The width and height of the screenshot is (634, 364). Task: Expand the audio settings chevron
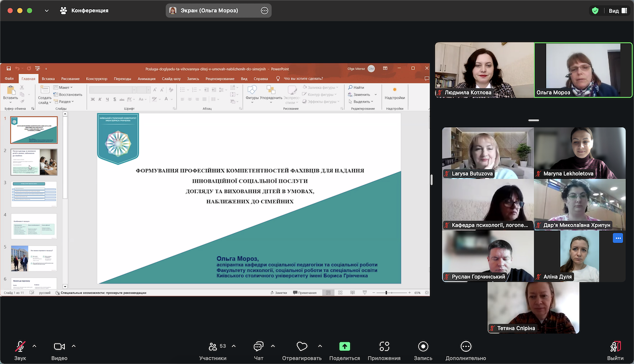point(34,346)
